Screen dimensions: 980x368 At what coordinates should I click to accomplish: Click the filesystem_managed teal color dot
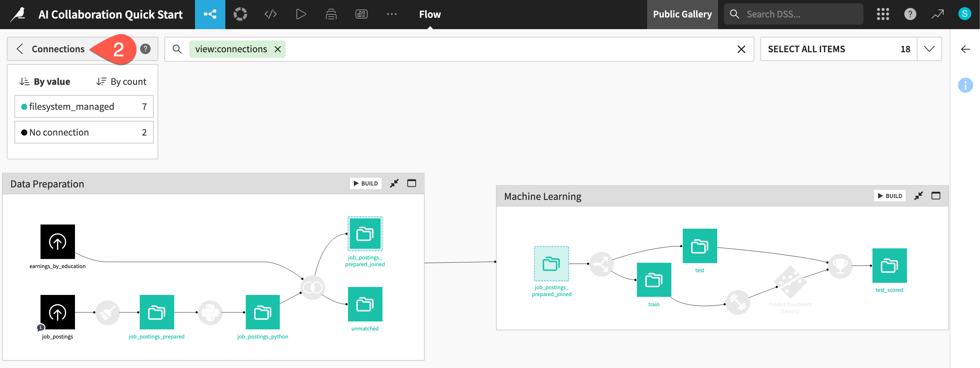point(24,106)
